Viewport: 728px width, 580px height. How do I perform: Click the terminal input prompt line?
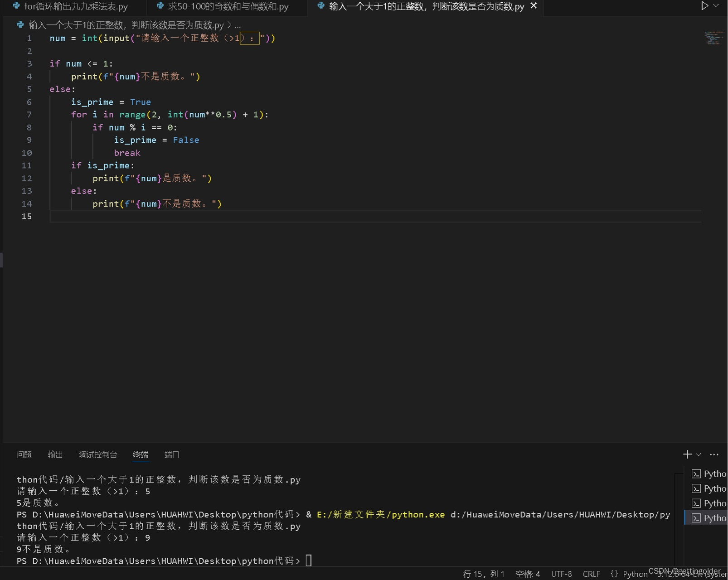[x=310, y=561]
